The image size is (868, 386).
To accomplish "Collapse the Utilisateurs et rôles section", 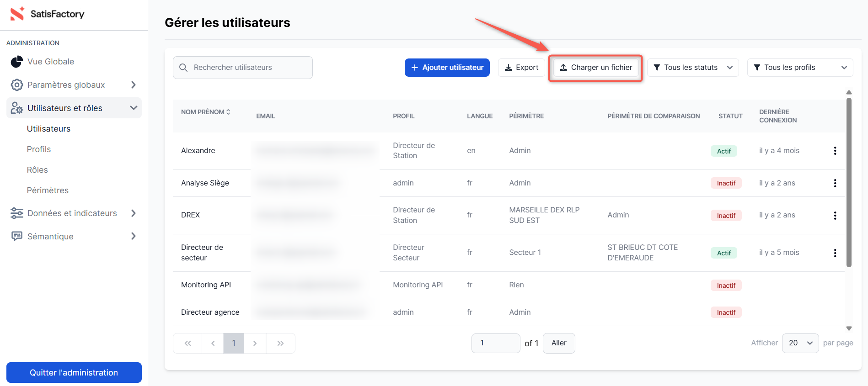I will (134, 108).
